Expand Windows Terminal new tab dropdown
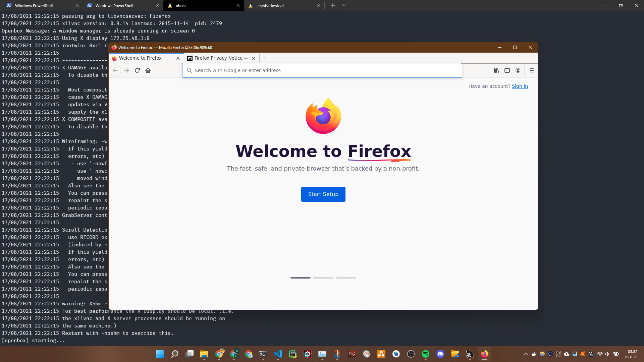This screenshot has height=362, width=644. [x=344, y=5]
